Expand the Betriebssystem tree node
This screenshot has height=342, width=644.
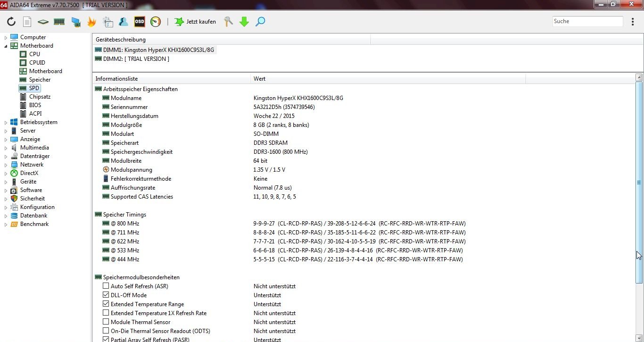pyautogui.click(x=6, y=122)
